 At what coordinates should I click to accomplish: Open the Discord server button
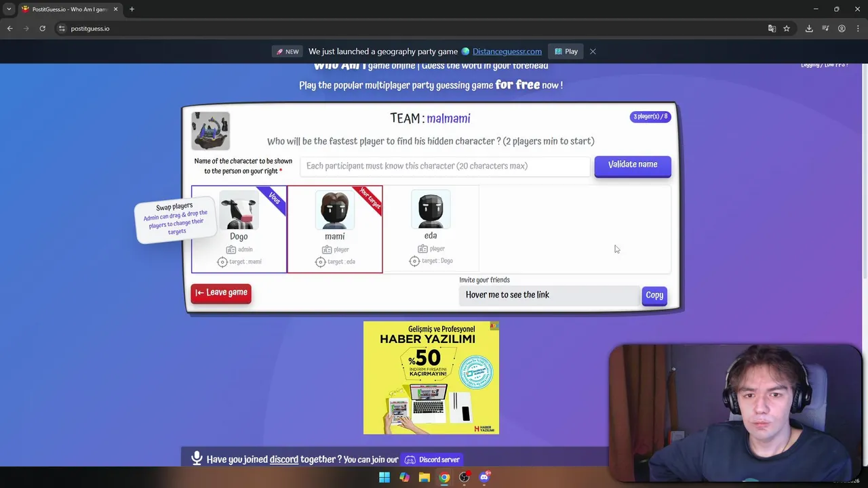(x=432, y=460)
